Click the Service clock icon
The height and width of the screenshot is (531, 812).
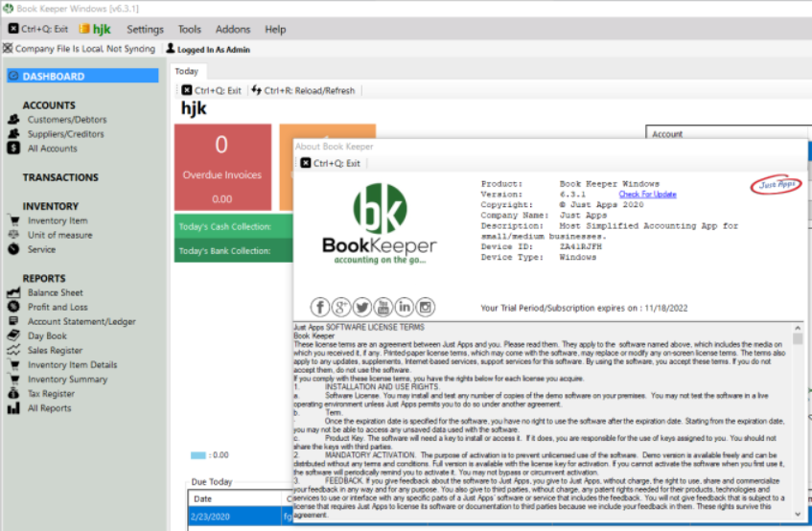13,249
